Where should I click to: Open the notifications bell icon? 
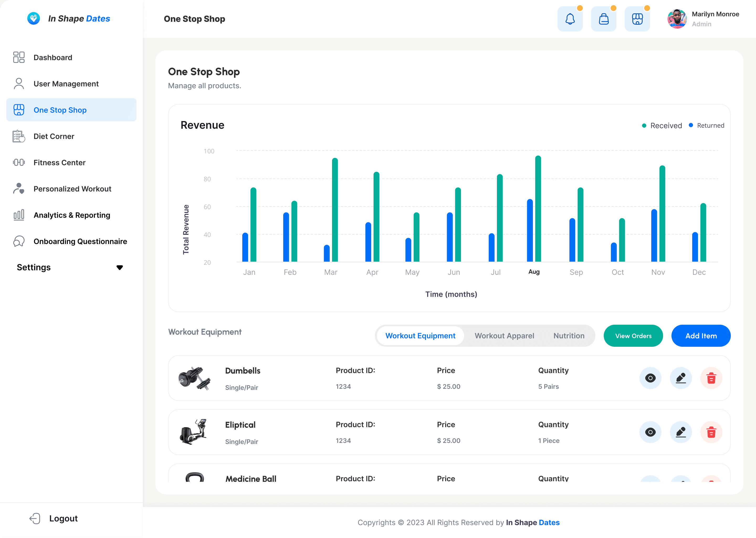tap(570, 19)
